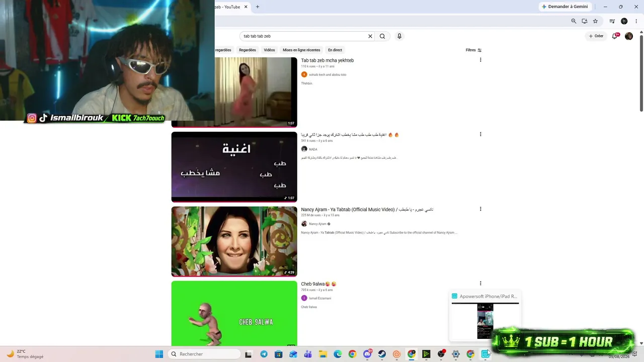
Task: Open the Windows Start menu
Action: pos(159,354)
